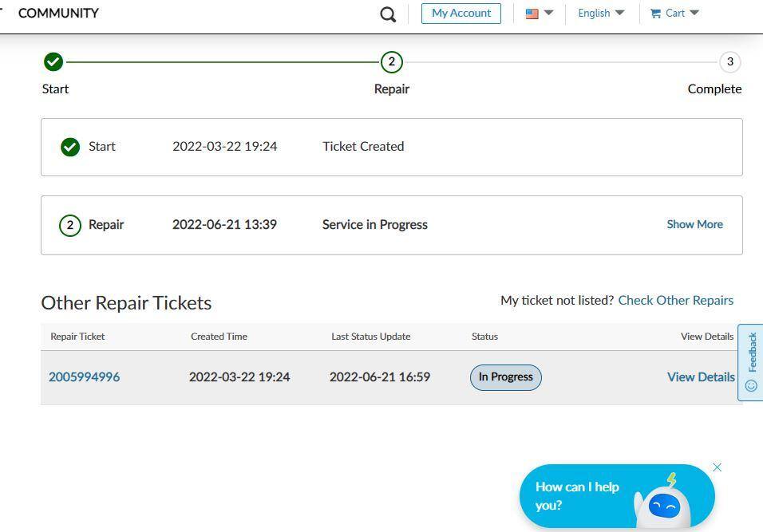Select the Complete step 3 progress marker
This screenshot has width=763, height=532.
point(729,62)
